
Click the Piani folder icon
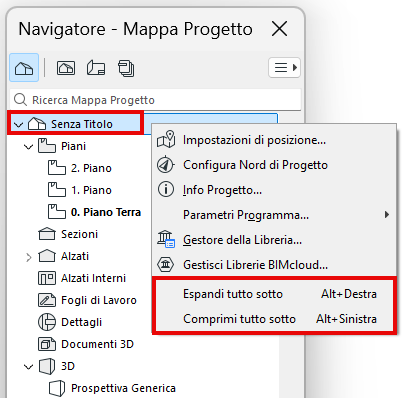[x=47, y=146]
